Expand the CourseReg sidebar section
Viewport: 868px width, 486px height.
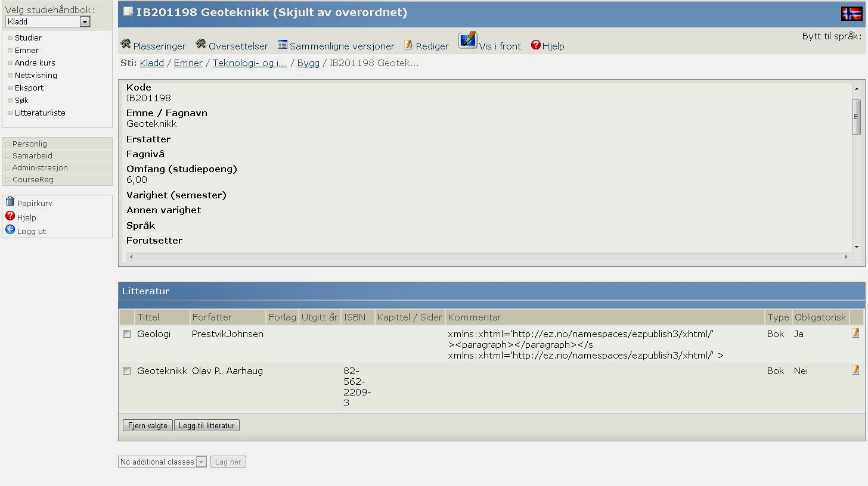click(x=57, y=179)
